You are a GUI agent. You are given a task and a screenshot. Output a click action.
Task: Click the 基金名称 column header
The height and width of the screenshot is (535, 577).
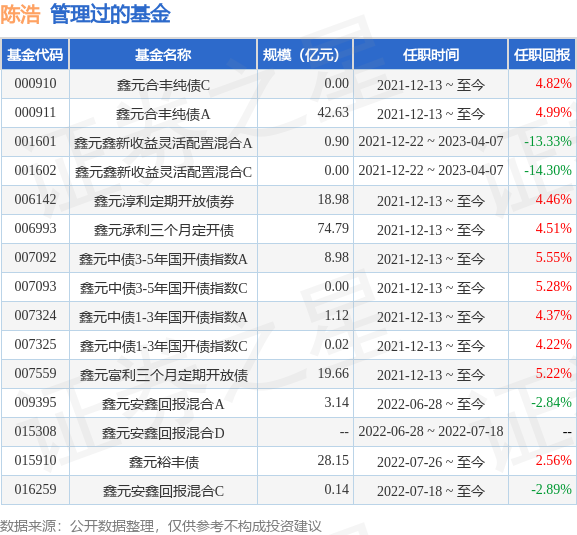coord(163,55)
